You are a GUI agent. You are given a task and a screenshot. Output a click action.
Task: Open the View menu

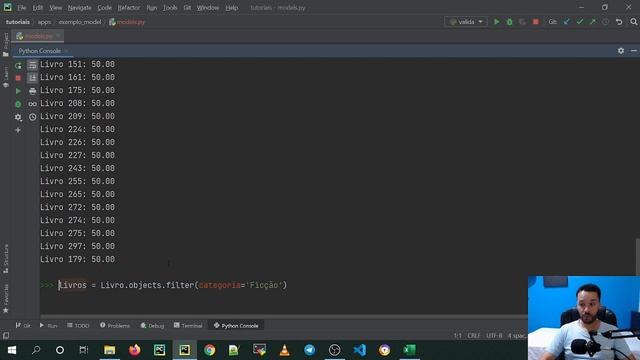click(56, 7)
